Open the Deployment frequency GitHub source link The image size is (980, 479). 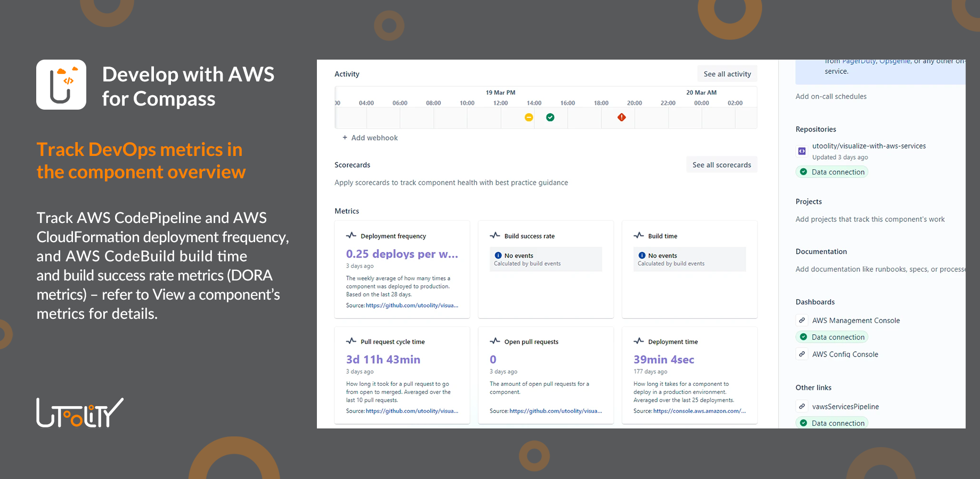coord(412,305)
